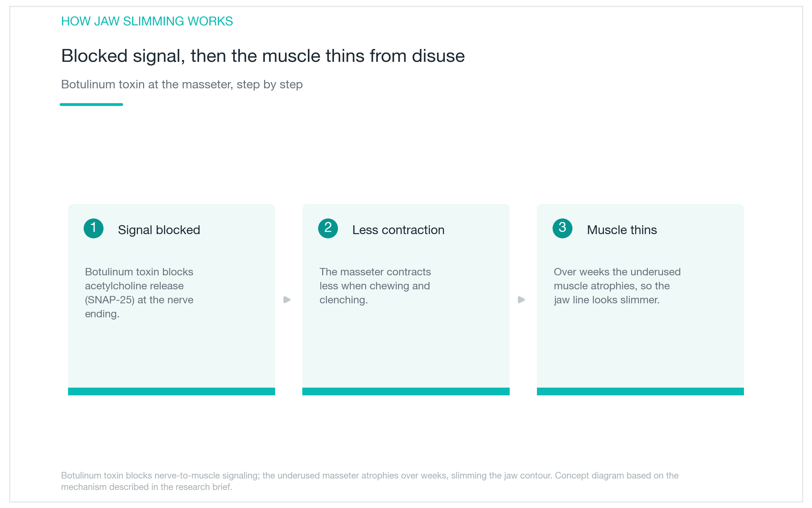The height and width of the screenshot is (508, 812).
Task: Click arrow between Signal blocked and Less contraction
Action: click(x=287, y=300)
